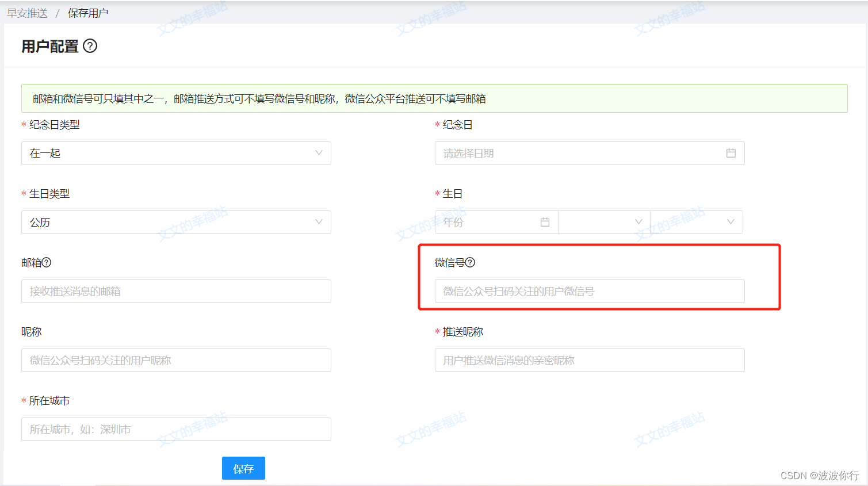Screen dimensions: 868x486
Task: Click the 用户配置 heading
Action: (x=50, y=46)
